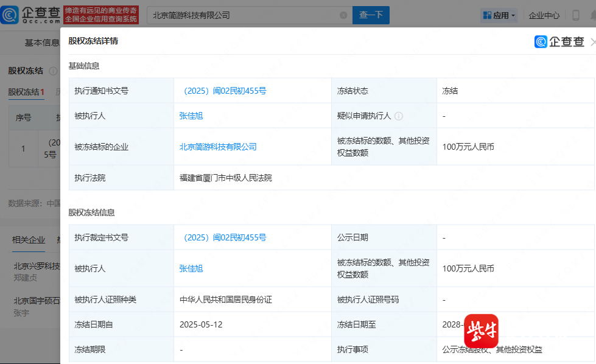The image size is (596, 364).
Task: Open 北京国宇硕石 related company entry
Action: 37,301
